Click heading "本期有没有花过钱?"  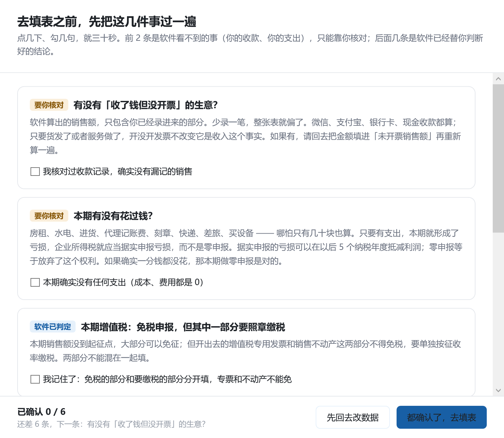coord(113,216)
